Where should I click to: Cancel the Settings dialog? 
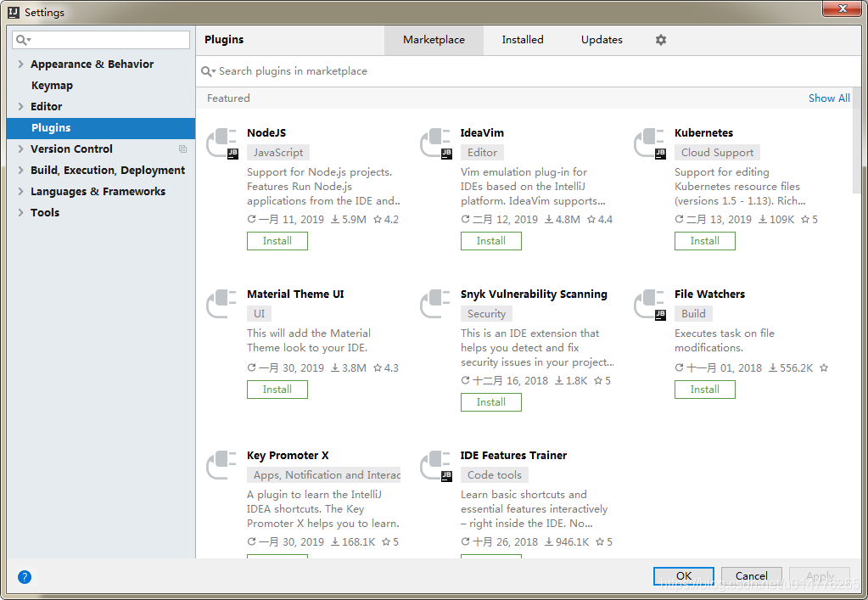751,575
